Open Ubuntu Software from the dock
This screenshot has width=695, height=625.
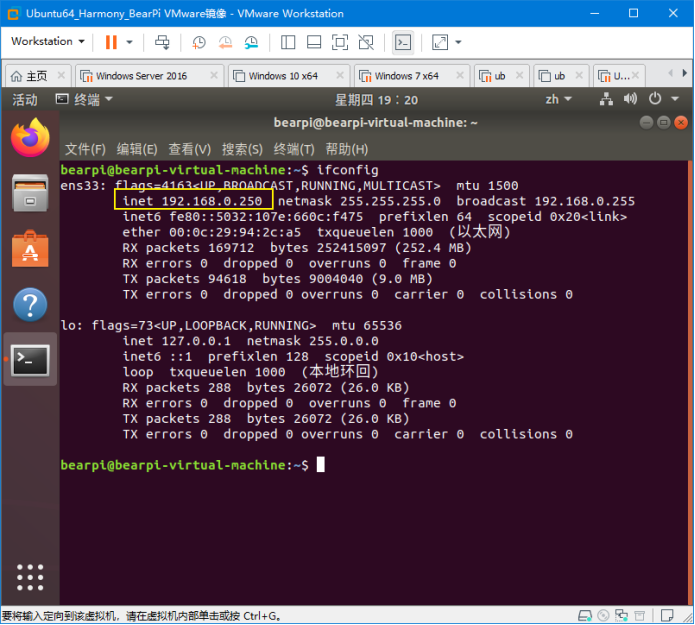[x=30, y=249]
